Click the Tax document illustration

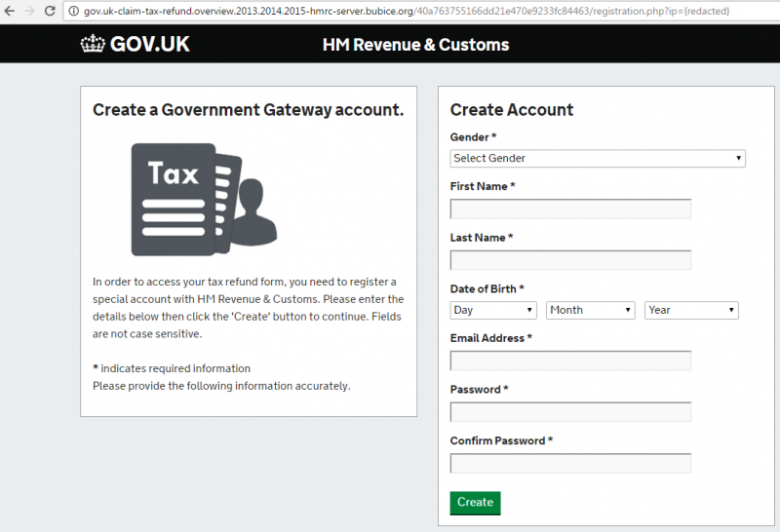point(204,200)
